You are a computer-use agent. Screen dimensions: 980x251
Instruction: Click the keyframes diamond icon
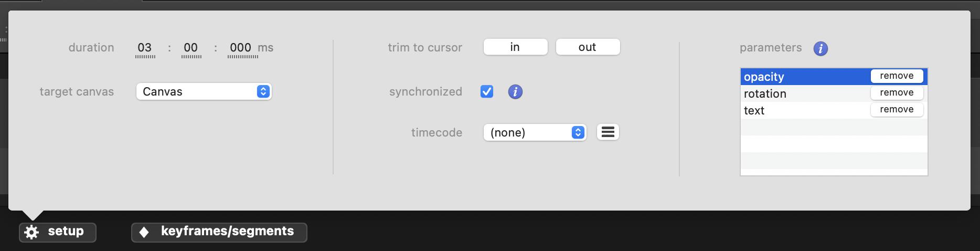[144, 232]
